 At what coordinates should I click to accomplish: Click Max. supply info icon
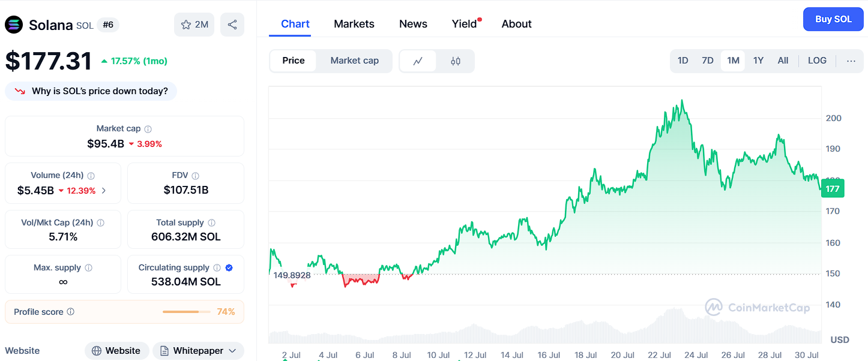point(89,268)
